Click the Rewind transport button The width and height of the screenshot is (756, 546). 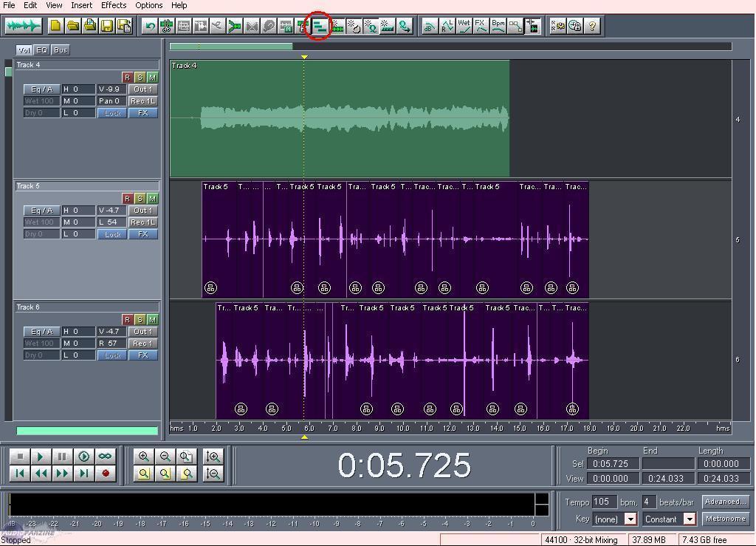tap(41, 473)
